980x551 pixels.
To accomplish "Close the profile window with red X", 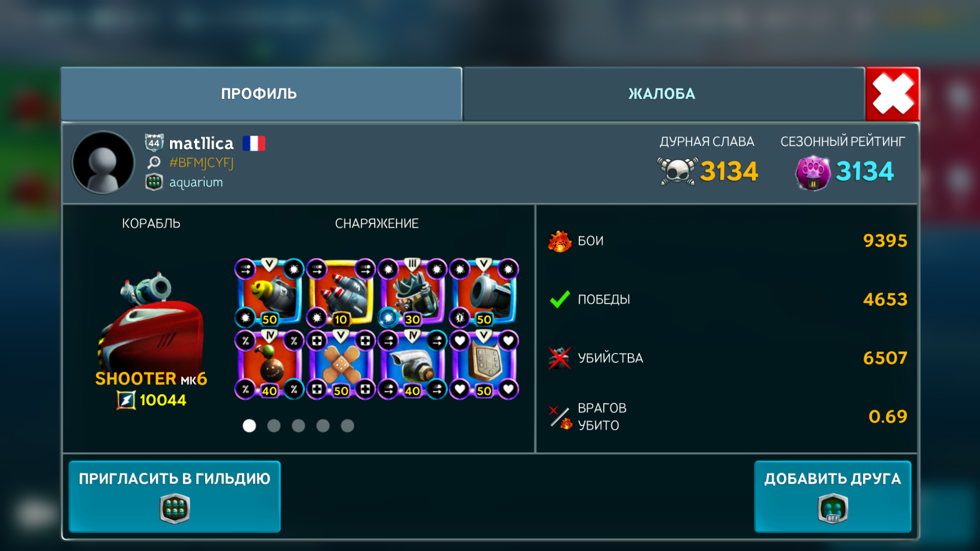I will (892, 94).
